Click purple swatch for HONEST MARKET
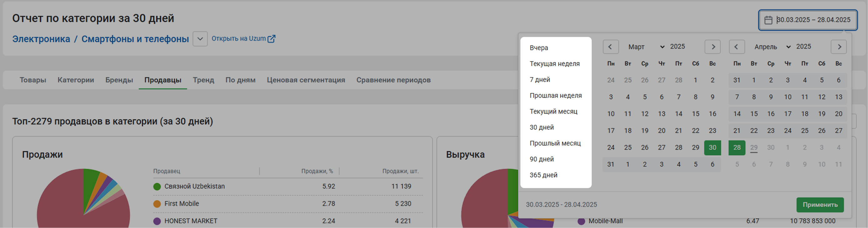The width and height of the screenshot is (868, 228). pyautogui.click(x=157, y=221)
